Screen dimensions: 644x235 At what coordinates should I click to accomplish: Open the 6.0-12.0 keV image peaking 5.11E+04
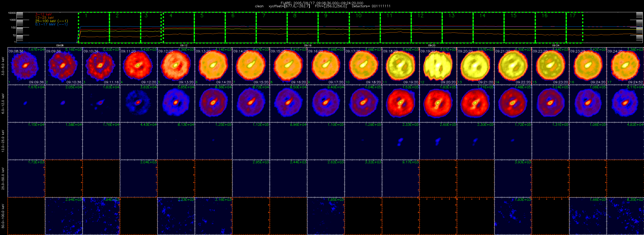click(x=626, y=103)
